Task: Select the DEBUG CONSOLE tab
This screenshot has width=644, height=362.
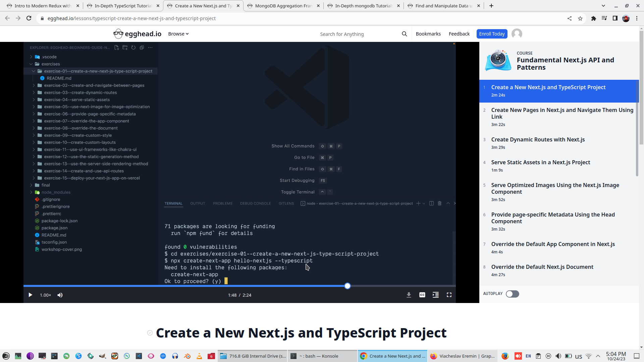Action: coord(255,203)
